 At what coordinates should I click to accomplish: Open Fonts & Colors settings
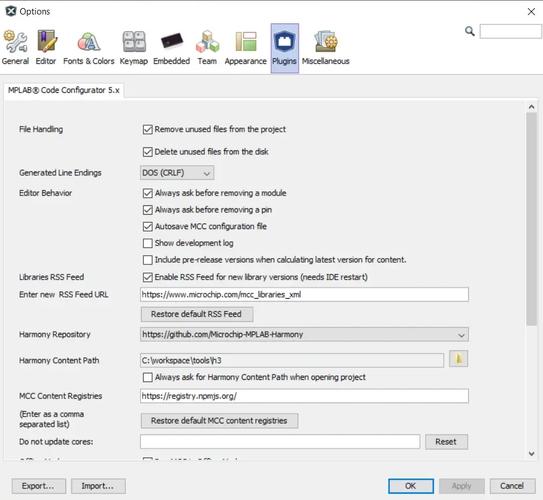coord(89,48)
